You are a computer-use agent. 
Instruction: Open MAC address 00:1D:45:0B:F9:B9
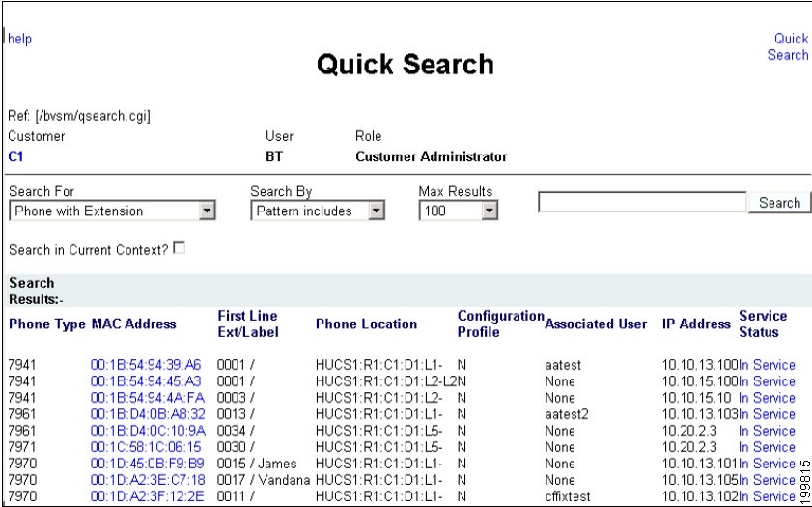pyautogui.click(x=147, y=464)
